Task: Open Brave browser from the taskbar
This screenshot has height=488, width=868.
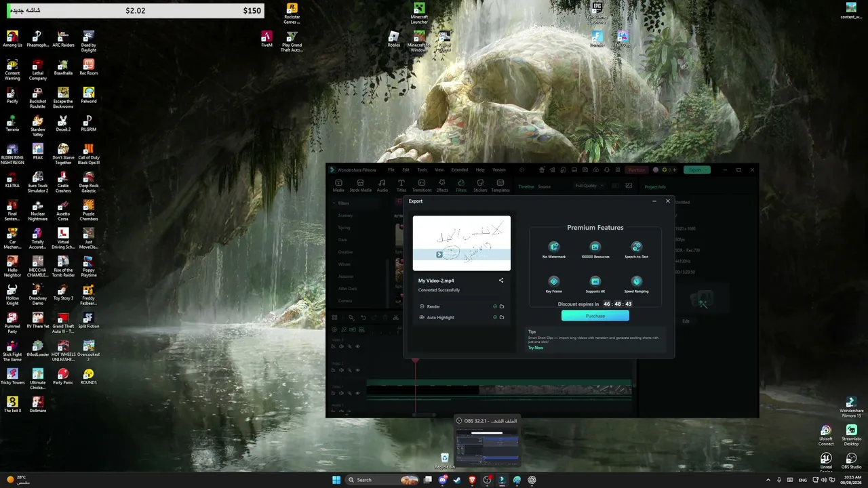Action: tap(473, 480)
